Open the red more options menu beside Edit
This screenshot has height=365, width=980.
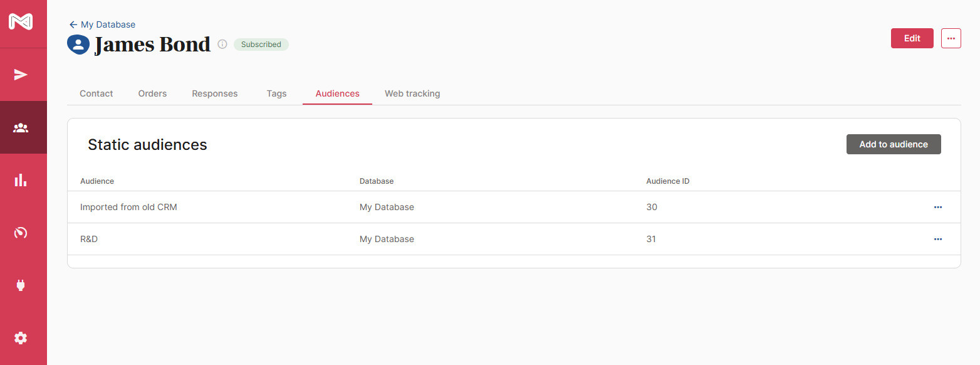951,38
